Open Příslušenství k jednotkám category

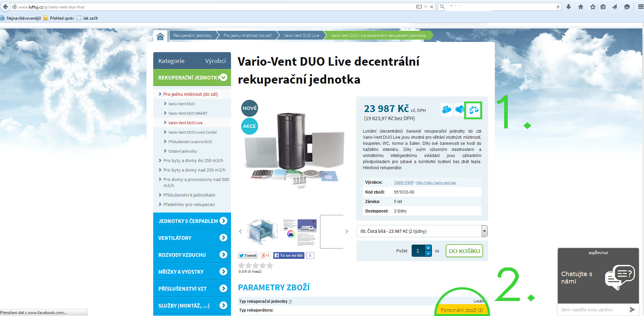click(189, 195)
